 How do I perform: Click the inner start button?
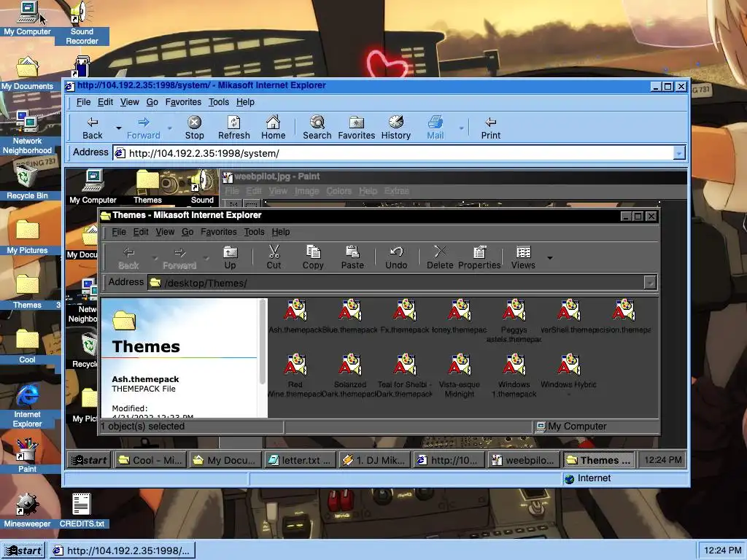88,460
